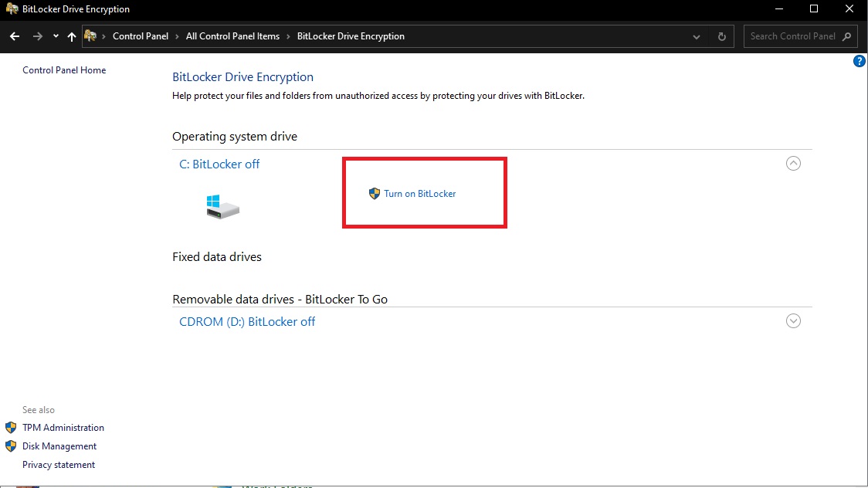The height and width of the screenshot is (488, 868).
Task: Close the BitLocker Drive Encryption window
Action: (x=849, y=8)
